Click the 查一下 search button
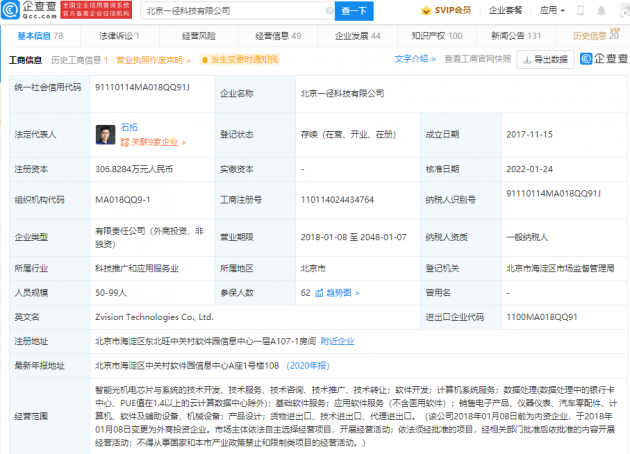This screenshot has height=454, width=630. [x=354, y=11]
